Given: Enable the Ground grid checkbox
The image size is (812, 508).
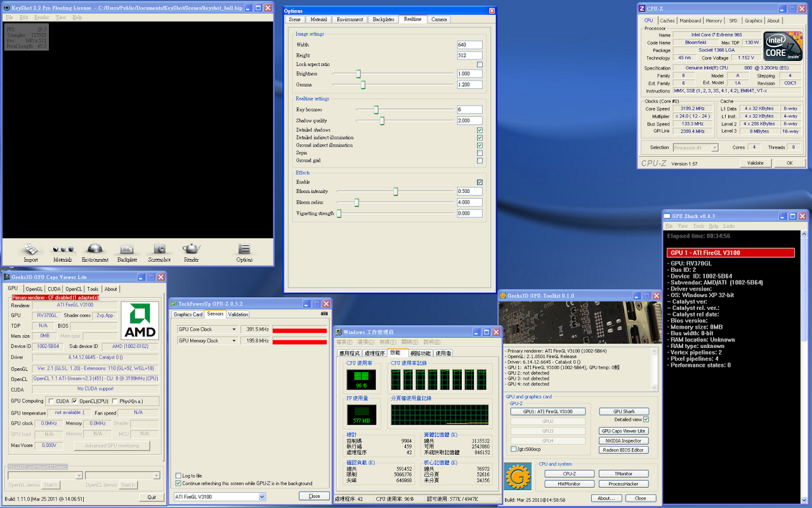Looking at the screenshot, I should pos(480,161).
